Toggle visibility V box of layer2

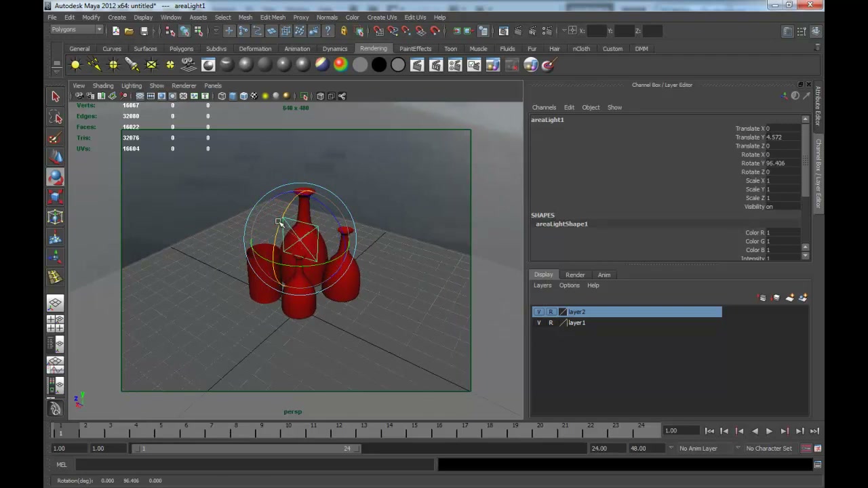pos(539,312)
